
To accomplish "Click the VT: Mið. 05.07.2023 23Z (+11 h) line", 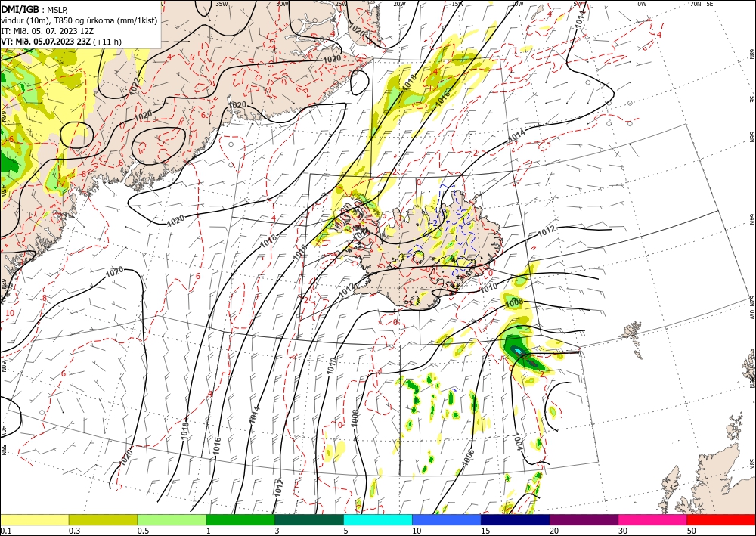I will click(61, 42).
